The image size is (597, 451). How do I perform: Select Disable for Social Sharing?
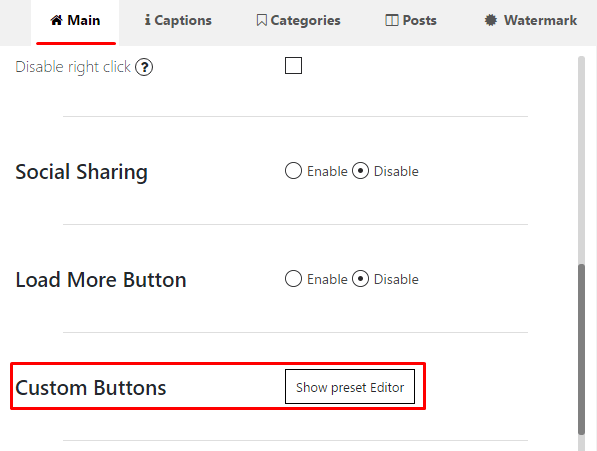click(x=360, y=171)
